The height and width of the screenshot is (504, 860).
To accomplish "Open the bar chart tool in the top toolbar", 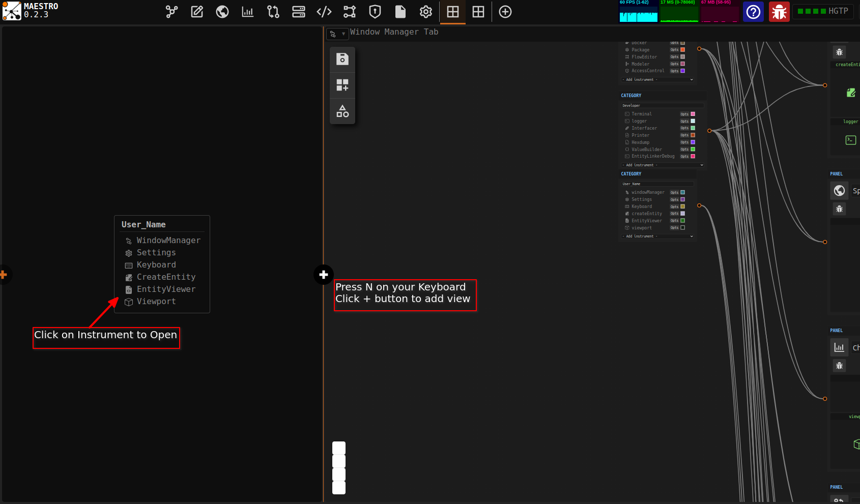I will click(248, 12).
